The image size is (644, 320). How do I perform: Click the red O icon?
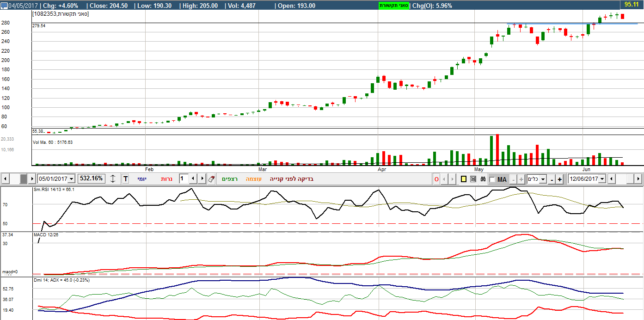436,179
